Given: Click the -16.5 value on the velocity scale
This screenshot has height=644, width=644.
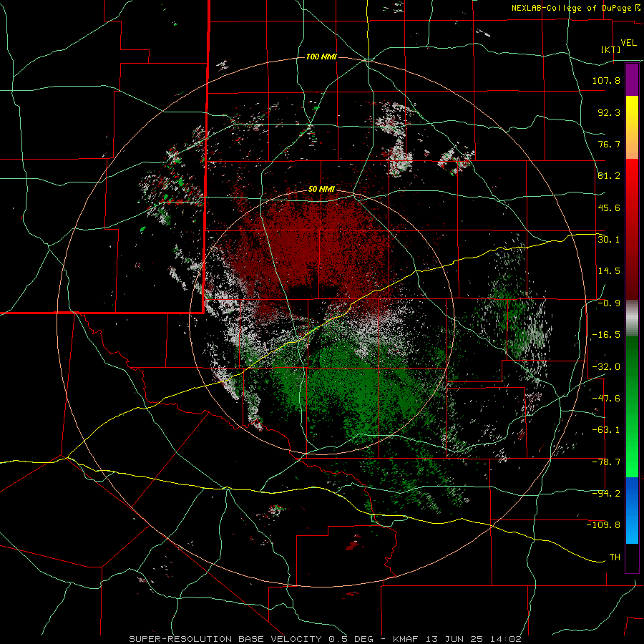Looking at the screenshot, I should click(606, 335).
